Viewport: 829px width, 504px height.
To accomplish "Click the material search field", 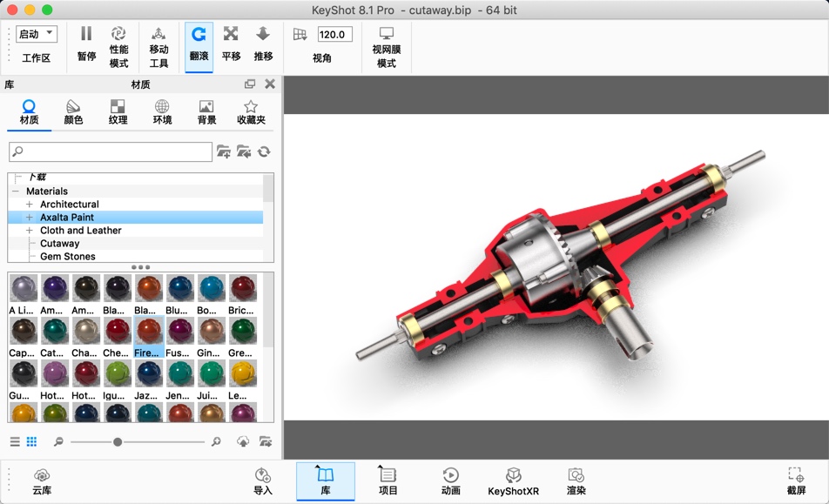I will tap(111, 151).
